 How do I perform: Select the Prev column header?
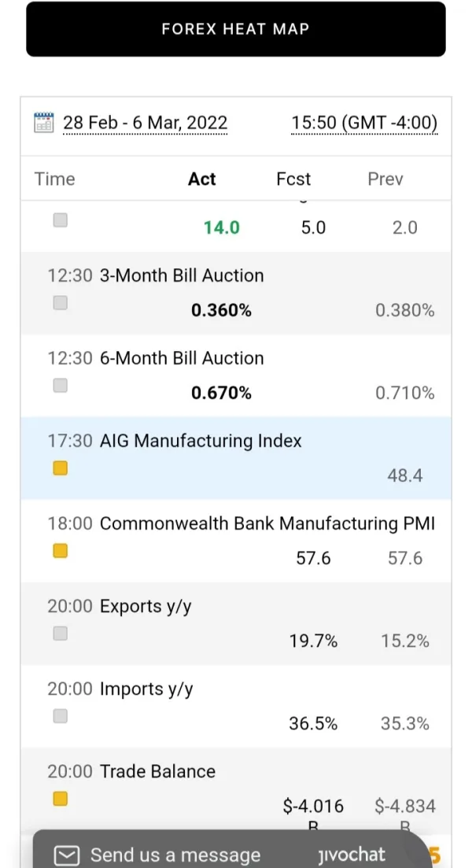click(385, 179)
